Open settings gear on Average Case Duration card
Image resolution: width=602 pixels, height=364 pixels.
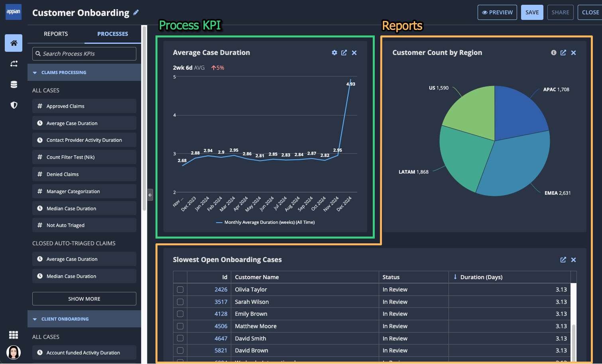point(334,53)
